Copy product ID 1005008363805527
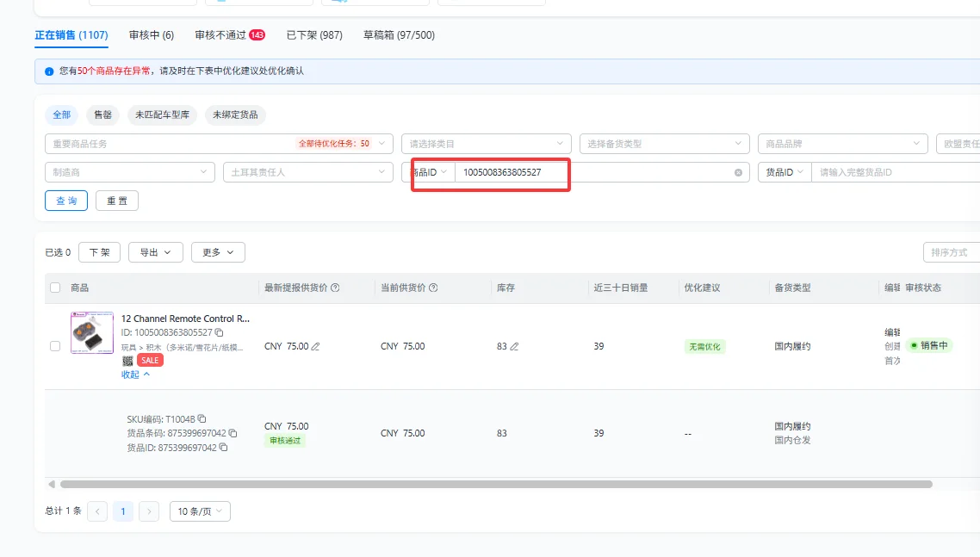Viewport: 980px width, 557px height. pos(220,332)
